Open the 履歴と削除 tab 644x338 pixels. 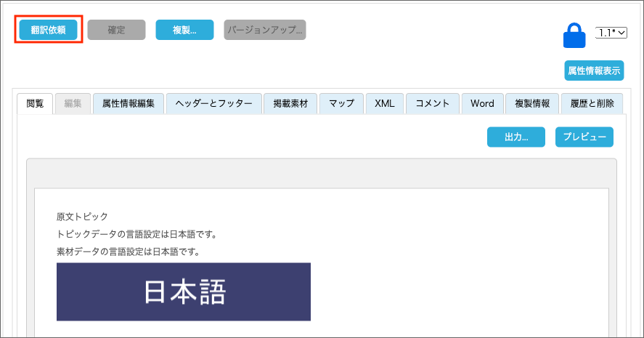coord(592,104)
